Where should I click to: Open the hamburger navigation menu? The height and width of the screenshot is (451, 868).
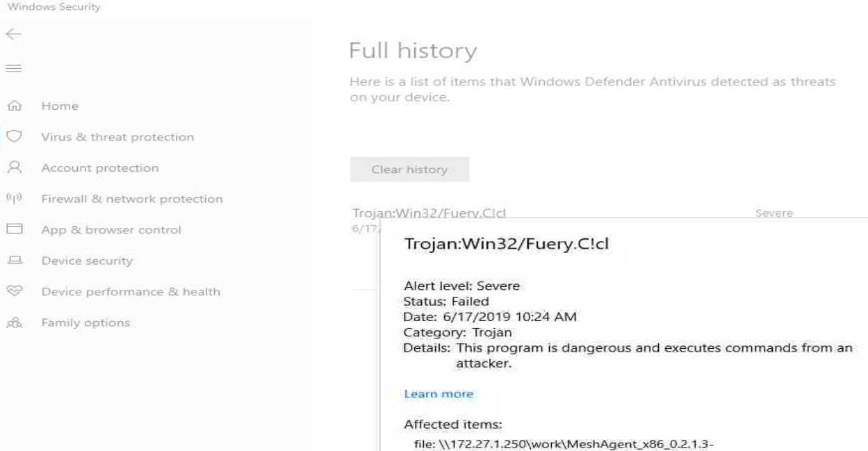tap(14, 68)
